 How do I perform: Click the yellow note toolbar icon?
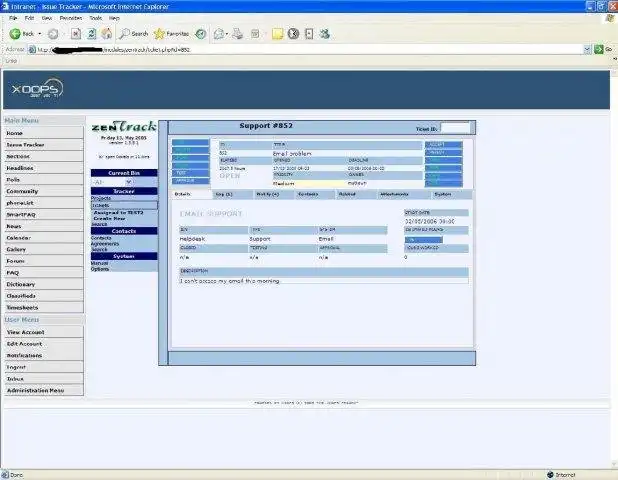[277, 34]
